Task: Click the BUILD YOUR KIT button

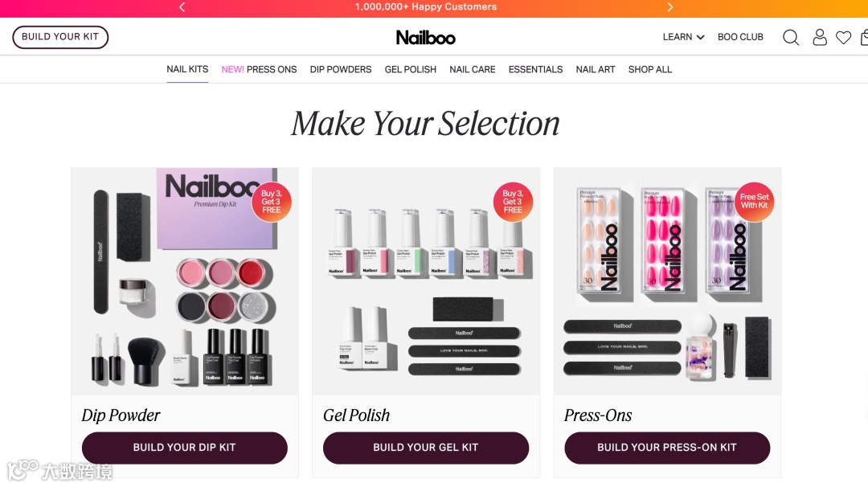Action: coord(60,37)
